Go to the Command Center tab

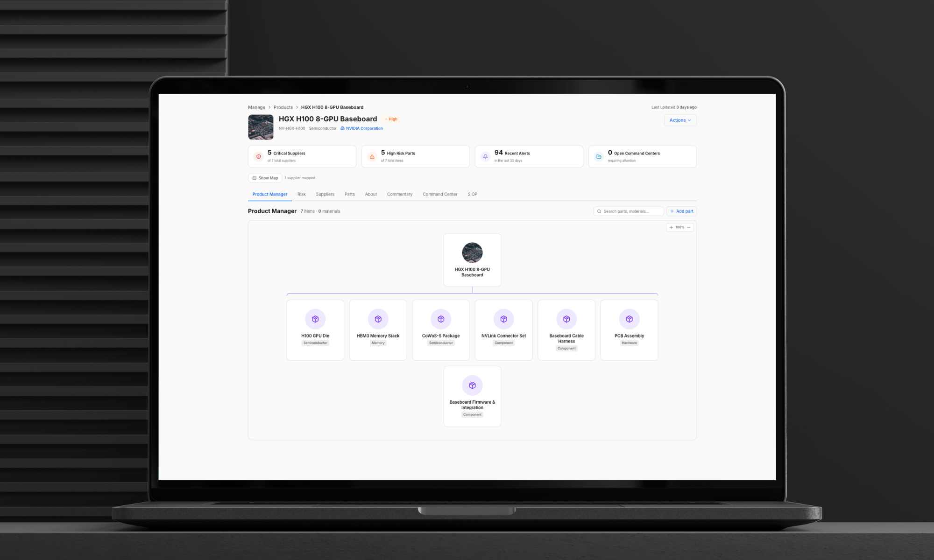(440, 194)
